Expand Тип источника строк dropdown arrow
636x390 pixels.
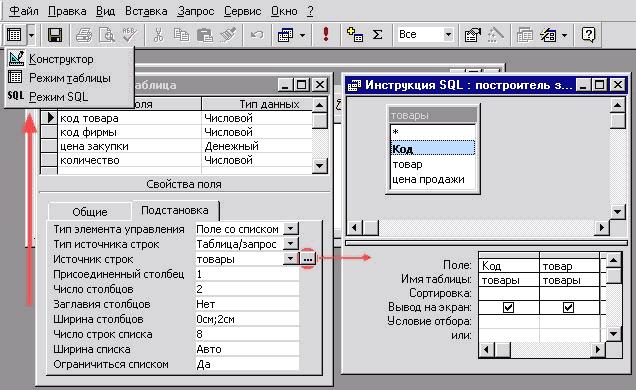pos(291,244)
